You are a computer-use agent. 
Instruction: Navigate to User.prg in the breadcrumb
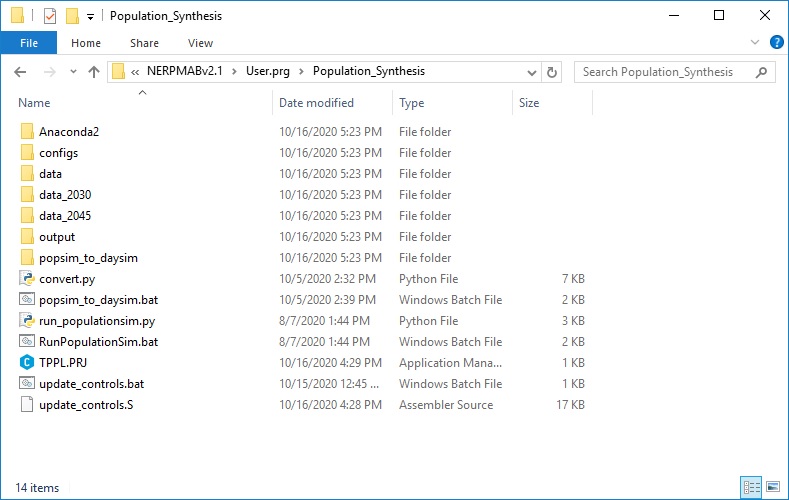(268, 72)
